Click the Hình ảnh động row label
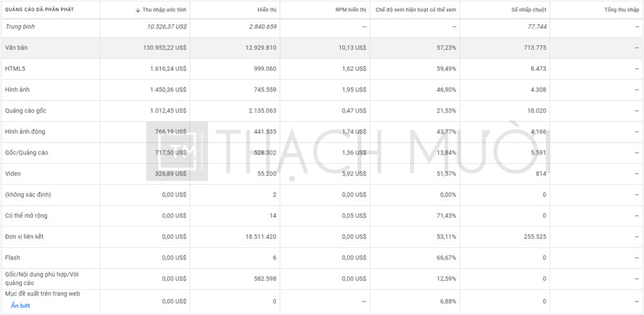This screenshot has width=644, height=315. 25,132
